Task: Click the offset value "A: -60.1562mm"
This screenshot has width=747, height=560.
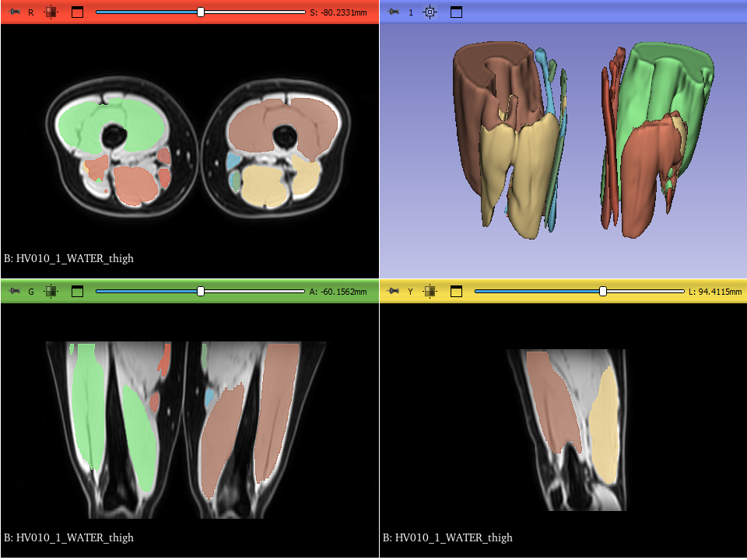Action: [338, 292]
